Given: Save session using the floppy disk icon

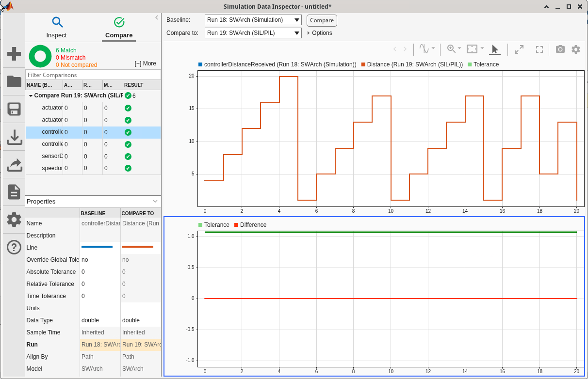Looking at the screenshot, I should (x=14, y=109).
